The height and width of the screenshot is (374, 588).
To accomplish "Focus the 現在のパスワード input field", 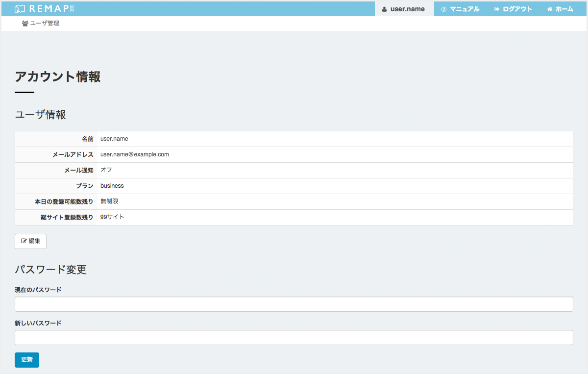I will click(x=294, y=304).
